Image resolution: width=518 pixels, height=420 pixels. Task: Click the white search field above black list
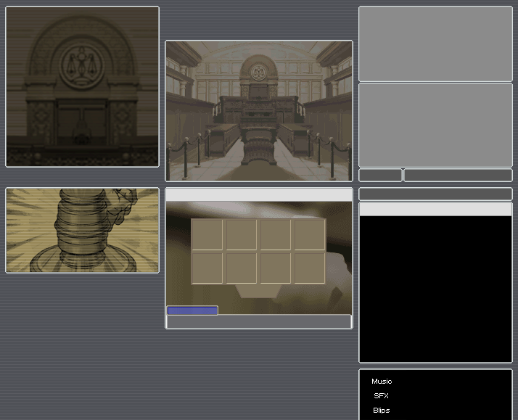435,210
